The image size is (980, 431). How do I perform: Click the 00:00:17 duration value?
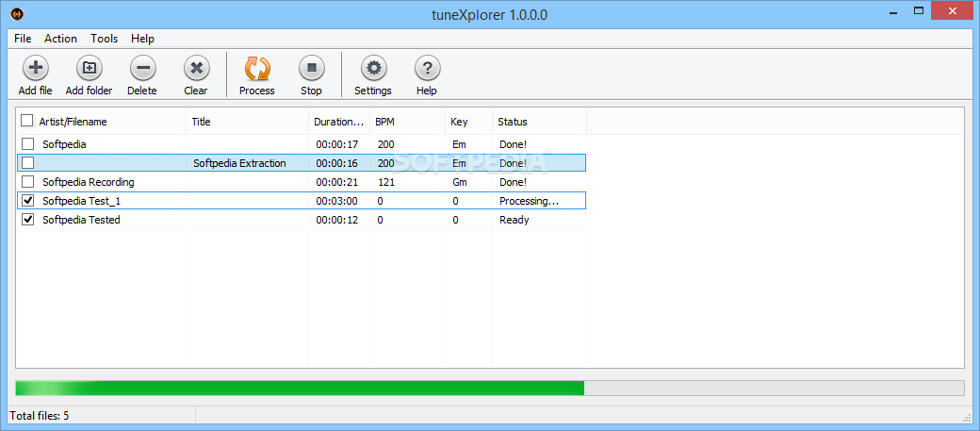pos(337,144)
